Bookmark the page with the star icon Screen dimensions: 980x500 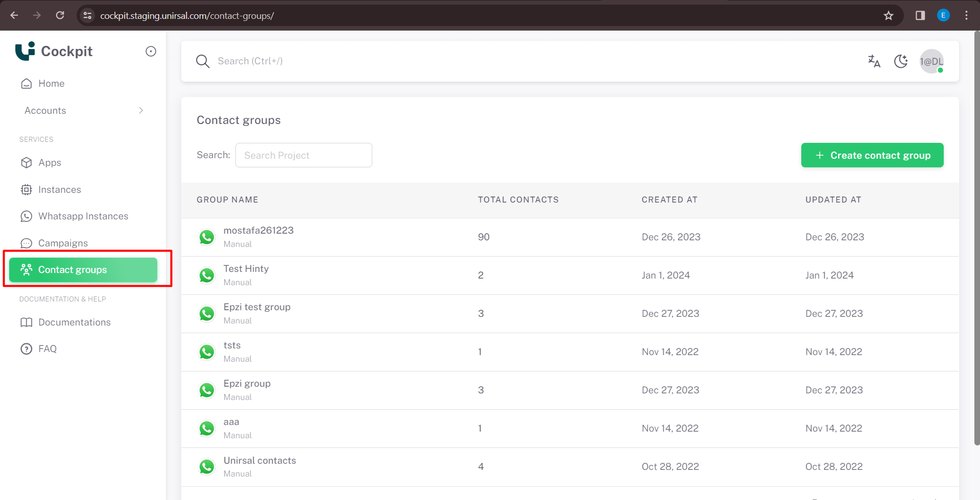click(889, 15)
